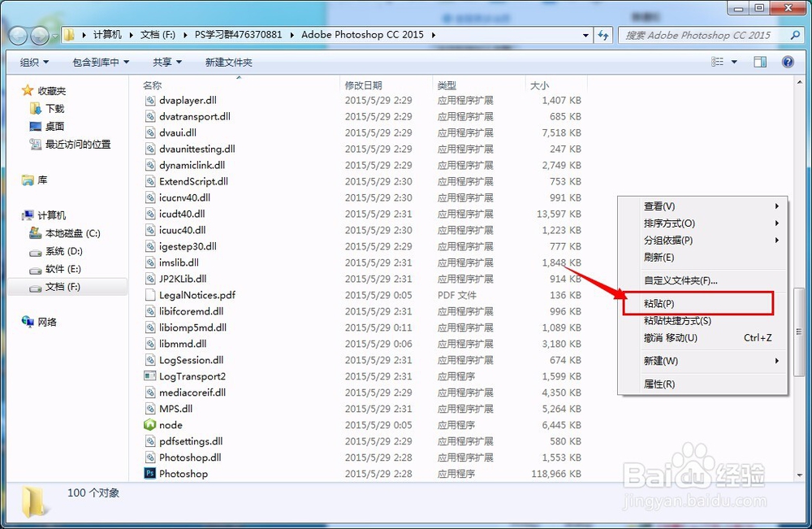Click the Forward navigation arrow
812x529 pixels.
39,35
